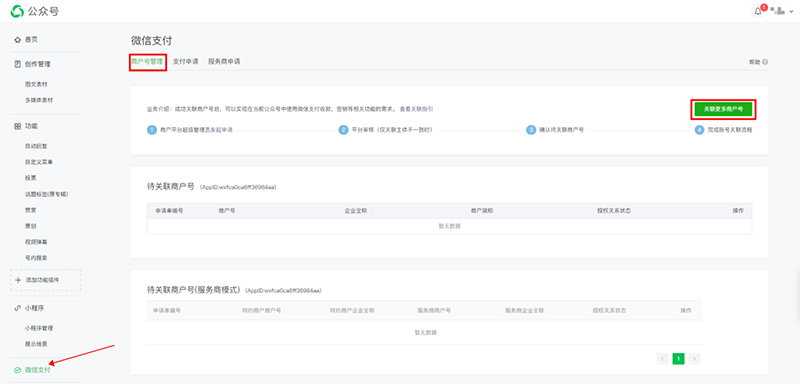Go to next page in pagination
The image size is (800, 384).
pyautogui.click(x=694, y=359)
